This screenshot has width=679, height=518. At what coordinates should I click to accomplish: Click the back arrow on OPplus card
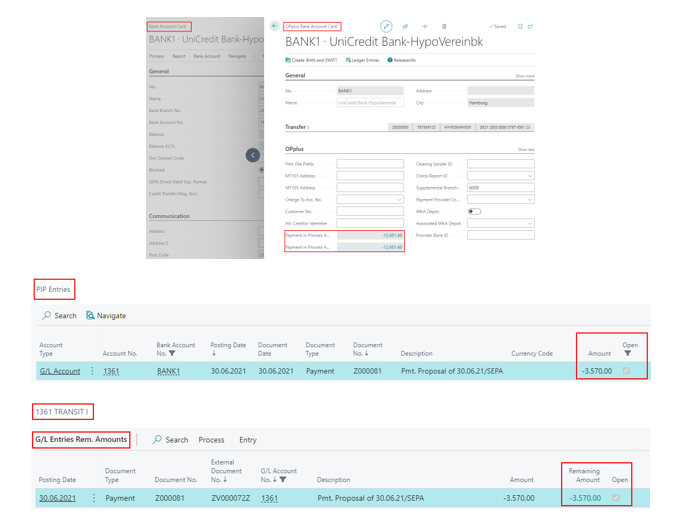(x=275, y=26)
